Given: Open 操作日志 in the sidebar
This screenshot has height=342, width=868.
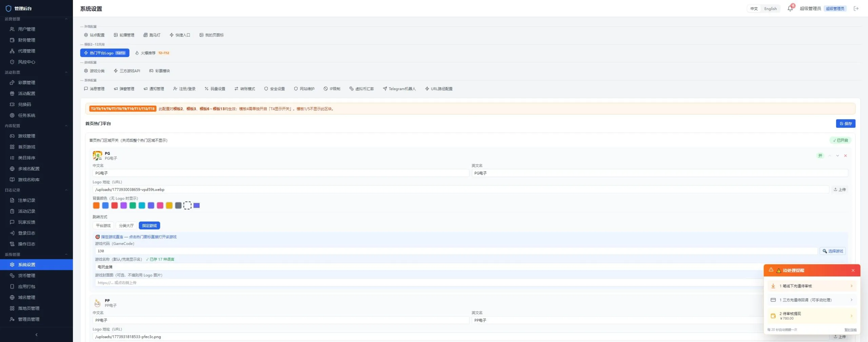Looking at the screenshot, I should [x=36, y=244].
